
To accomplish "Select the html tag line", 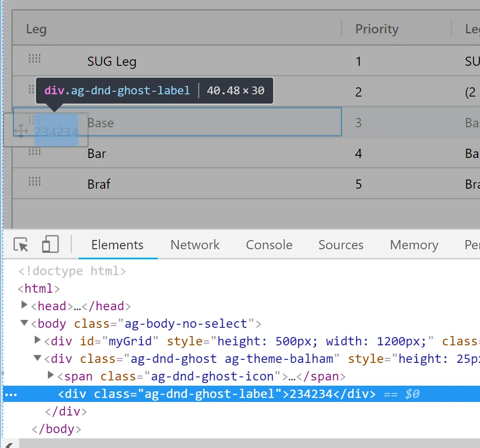I will (39, 288).
